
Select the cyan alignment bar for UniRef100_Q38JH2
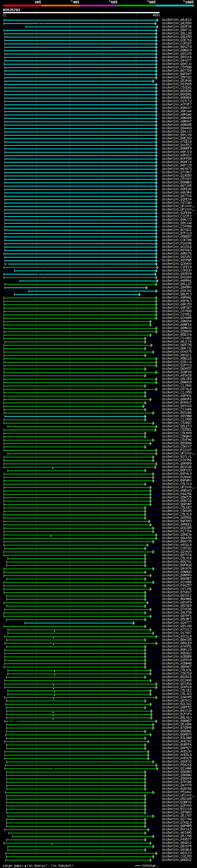click(x=93, y=291)
